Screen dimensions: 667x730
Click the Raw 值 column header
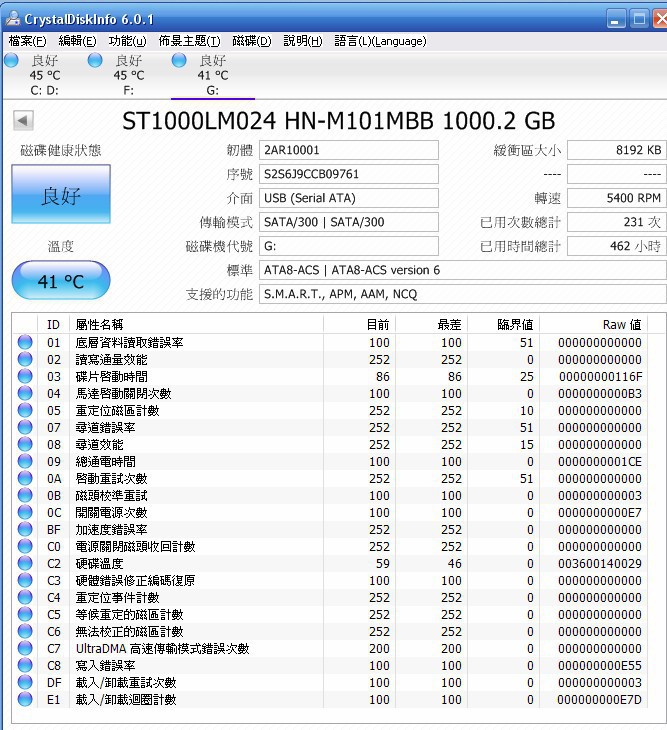[593, 324]
